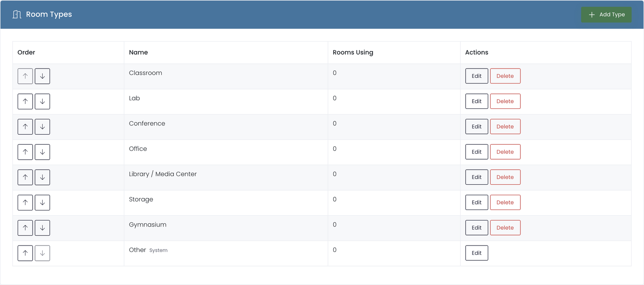Shift Office type downward
The width and height of the screenshot is (644, 285).
[42, 152]
